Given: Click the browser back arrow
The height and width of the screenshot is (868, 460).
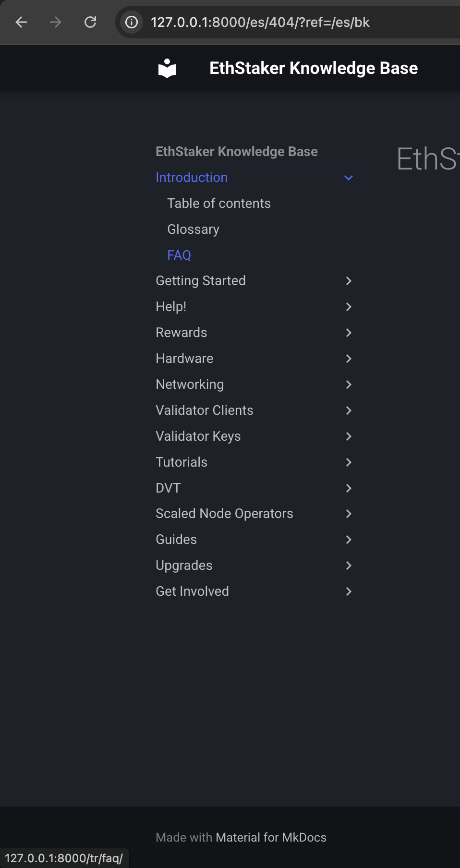Looking at the screenshot, I should 21,22.
